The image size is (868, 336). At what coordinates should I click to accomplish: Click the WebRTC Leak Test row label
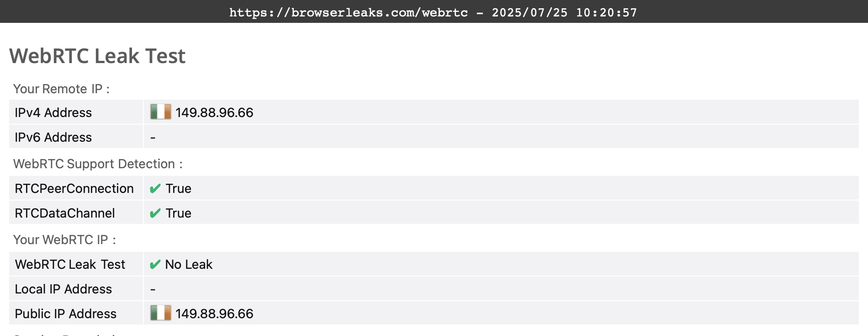pos(70,264)
